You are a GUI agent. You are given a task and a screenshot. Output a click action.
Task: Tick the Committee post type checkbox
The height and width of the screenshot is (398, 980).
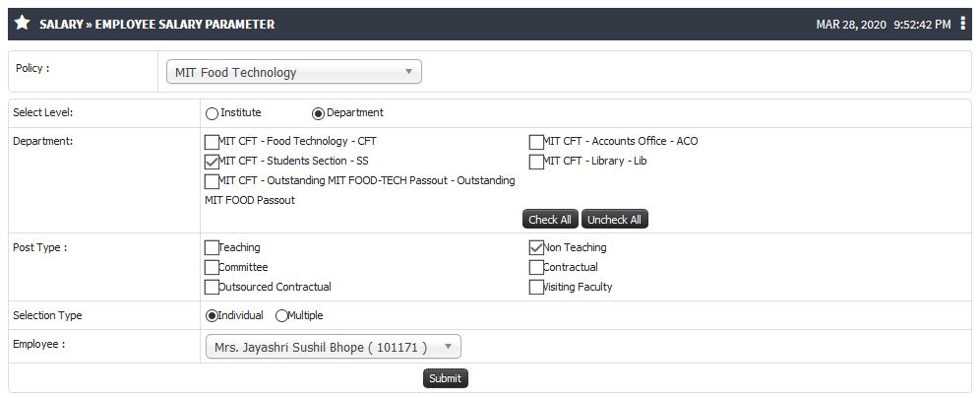pos(212,268)
